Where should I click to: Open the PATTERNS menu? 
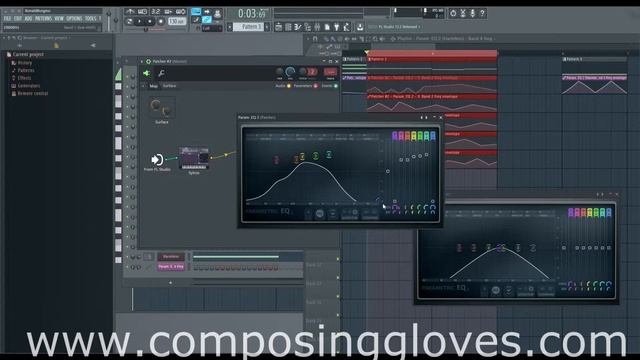tap(43, 19)
